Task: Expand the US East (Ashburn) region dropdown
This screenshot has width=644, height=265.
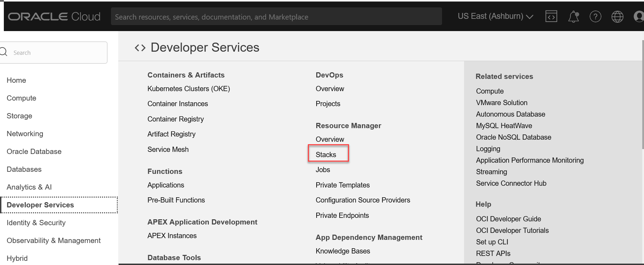Action: pos(495,16)
